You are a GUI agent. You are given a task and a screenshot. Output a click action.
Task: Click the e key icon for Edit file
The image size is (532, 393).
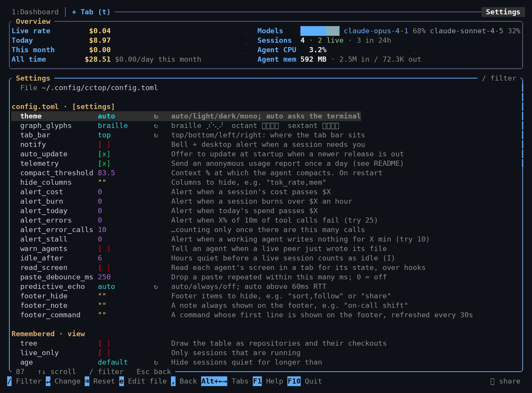pos(122,381)
